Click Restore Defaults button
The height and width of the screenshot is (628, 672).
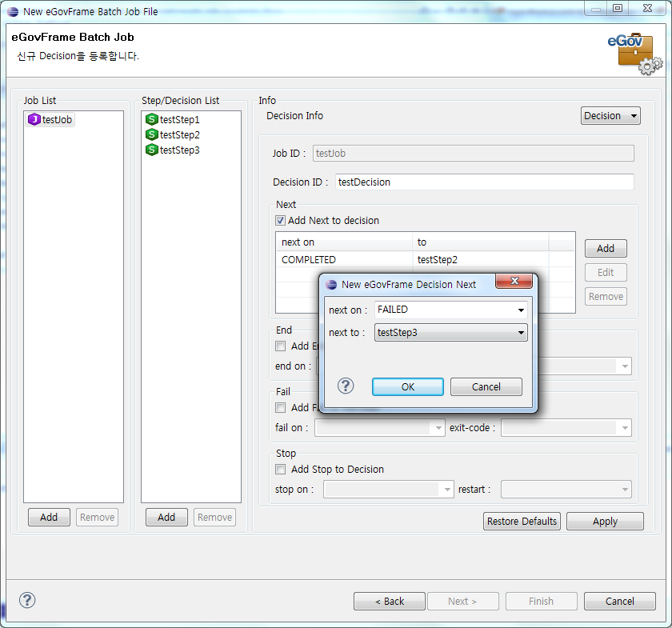[x=522, y=522]
